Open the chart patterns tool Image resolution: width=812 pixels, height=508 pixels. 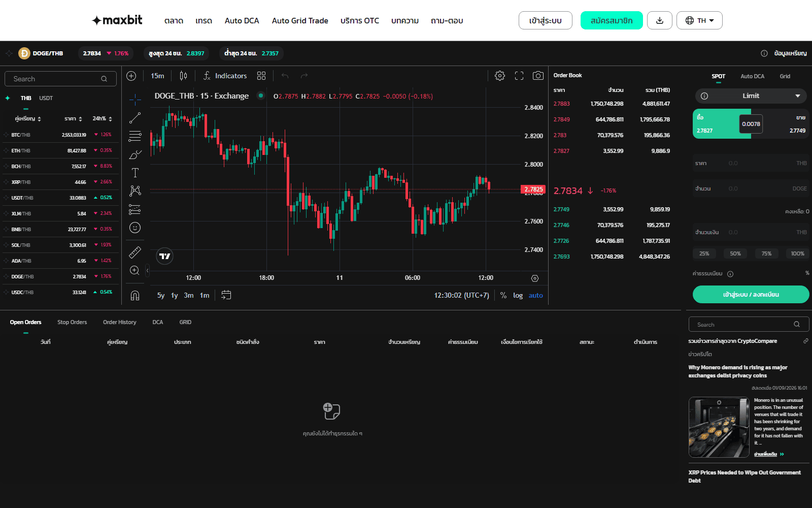135,191
